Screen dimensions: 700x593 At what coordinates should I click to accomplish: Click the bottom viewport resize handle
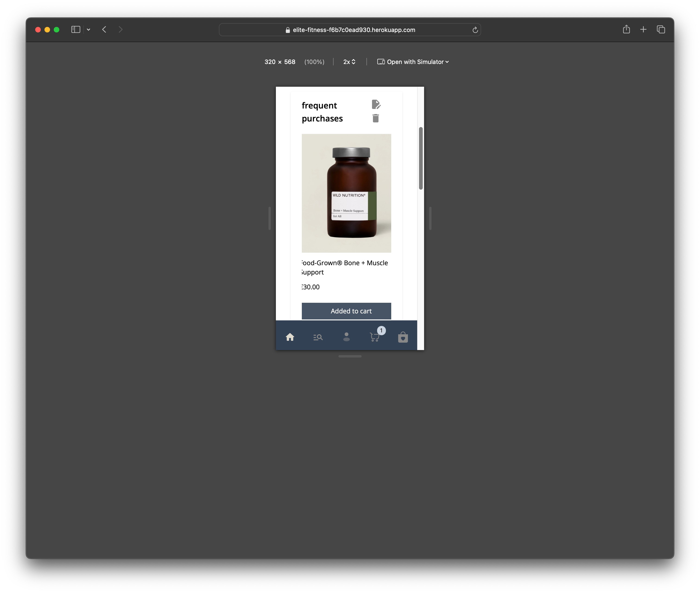tap(350, 356)
